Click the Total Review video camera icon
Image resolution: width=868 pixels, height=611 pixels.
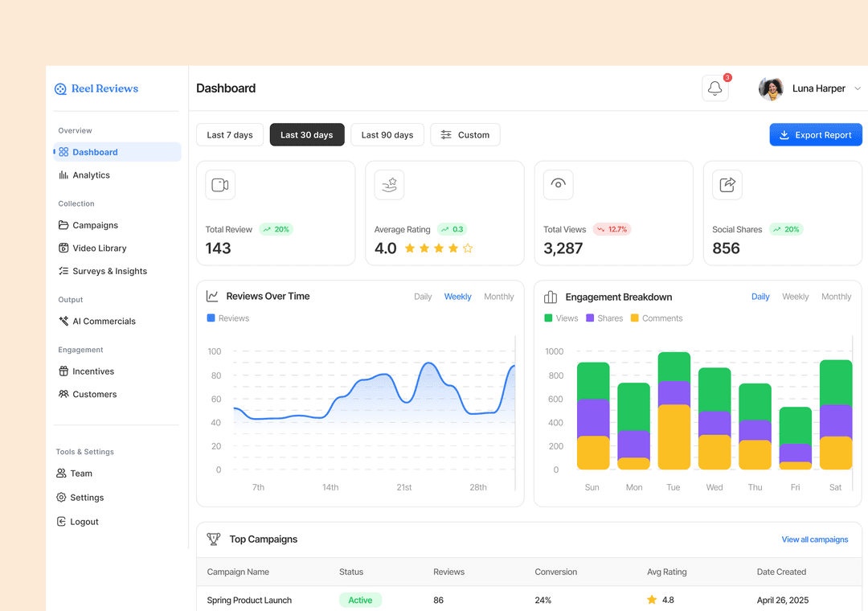[220, 184]
